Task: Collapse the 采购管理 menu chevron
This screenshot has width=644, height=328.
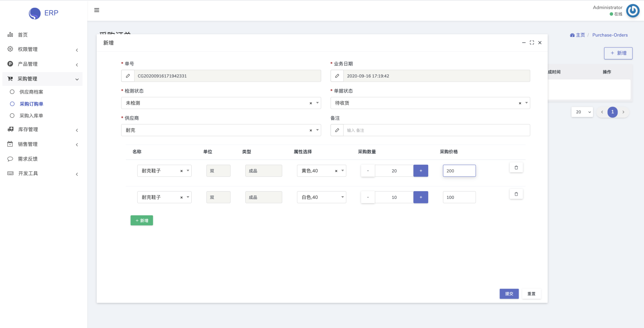Action: 77,79
